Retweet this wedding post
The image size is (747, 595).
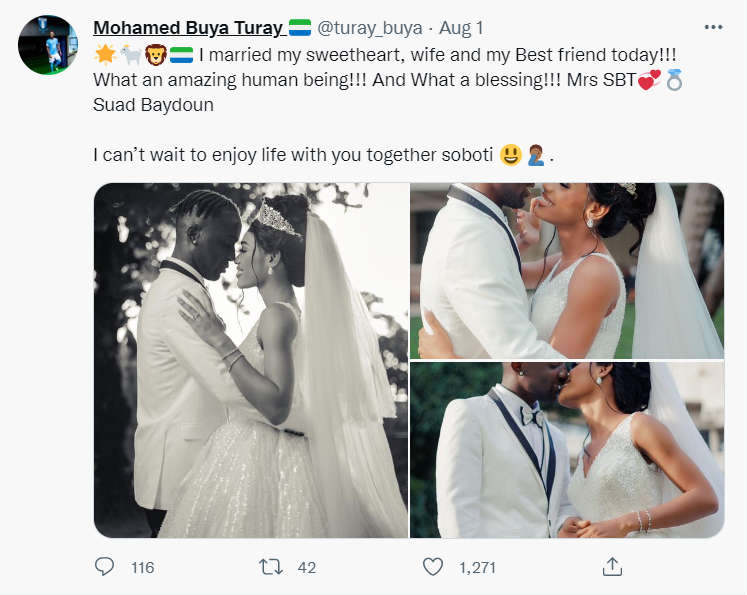coord(270,567)
